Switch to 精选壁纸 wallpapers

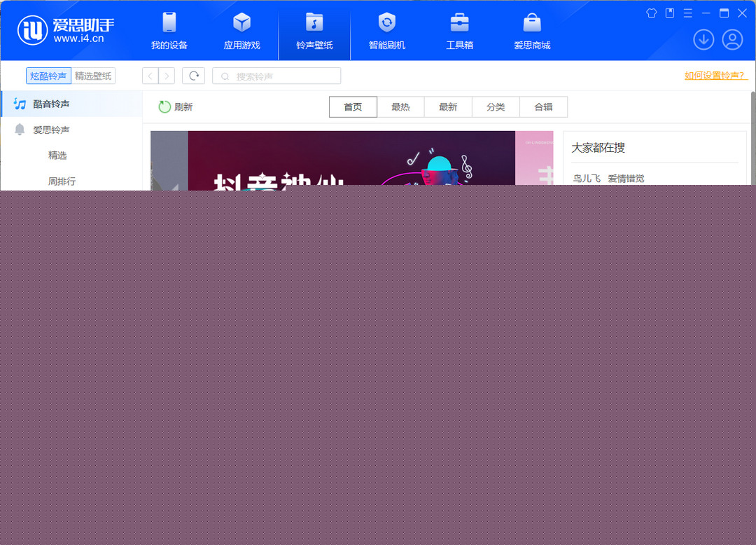93,76
